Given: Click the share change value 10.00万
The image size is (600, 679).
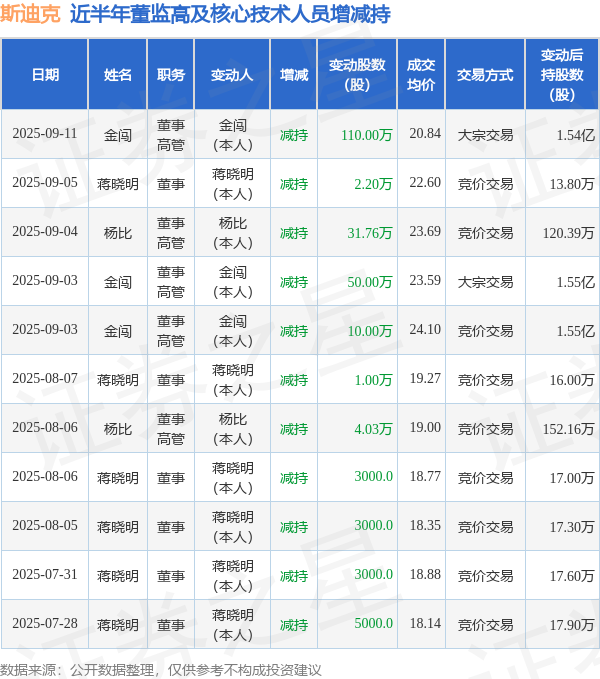Looking at the screenshot, I should pyautogui.click(x=370, y=331).
